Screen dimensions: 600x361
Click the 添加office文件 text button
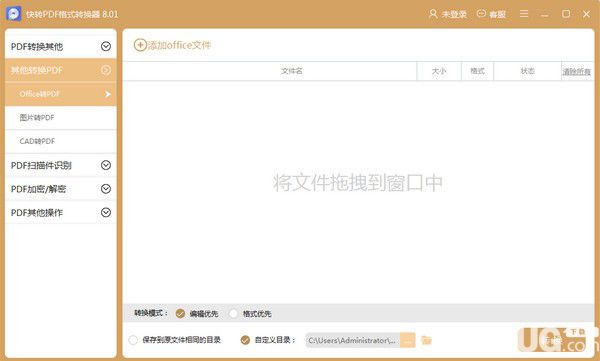coord(179,45)
